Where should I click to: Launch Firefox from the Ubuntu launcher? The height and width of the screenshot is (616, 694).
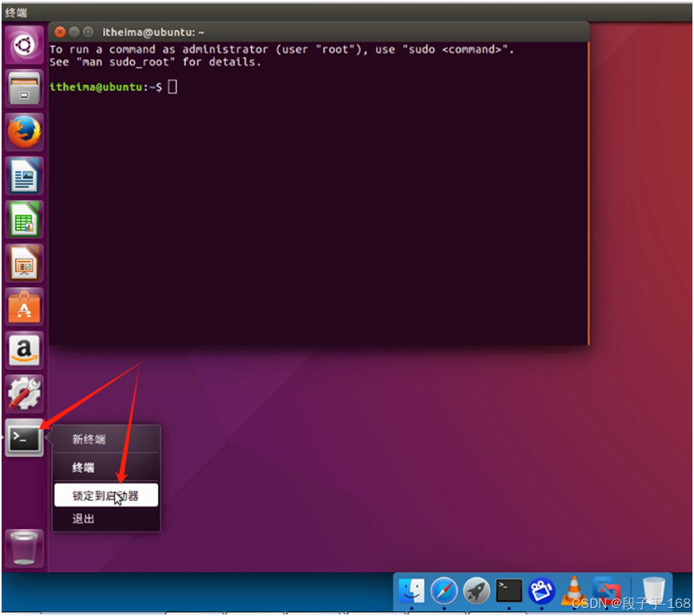(x=24, y=132)
